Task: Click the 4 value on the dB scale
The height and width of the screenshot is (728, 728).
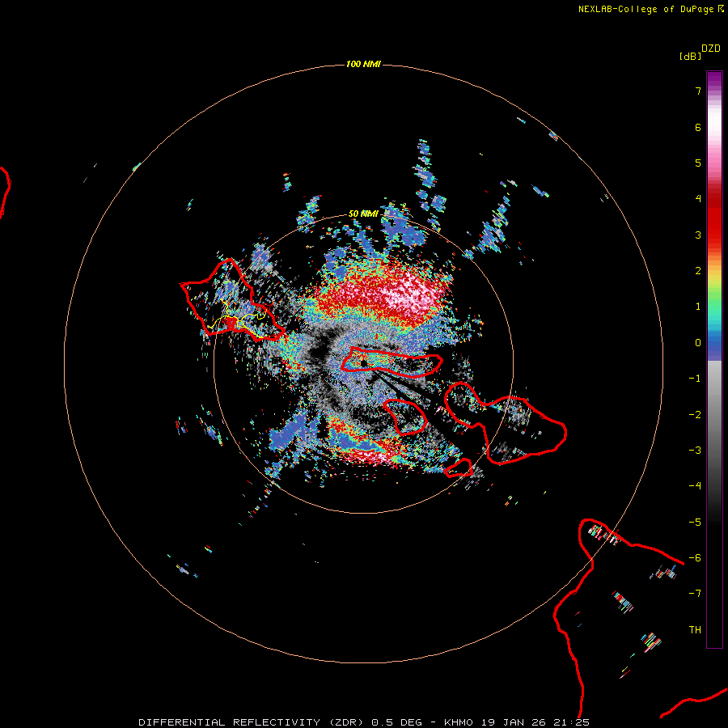Action: pyautogui.click(x=698, y=199)
